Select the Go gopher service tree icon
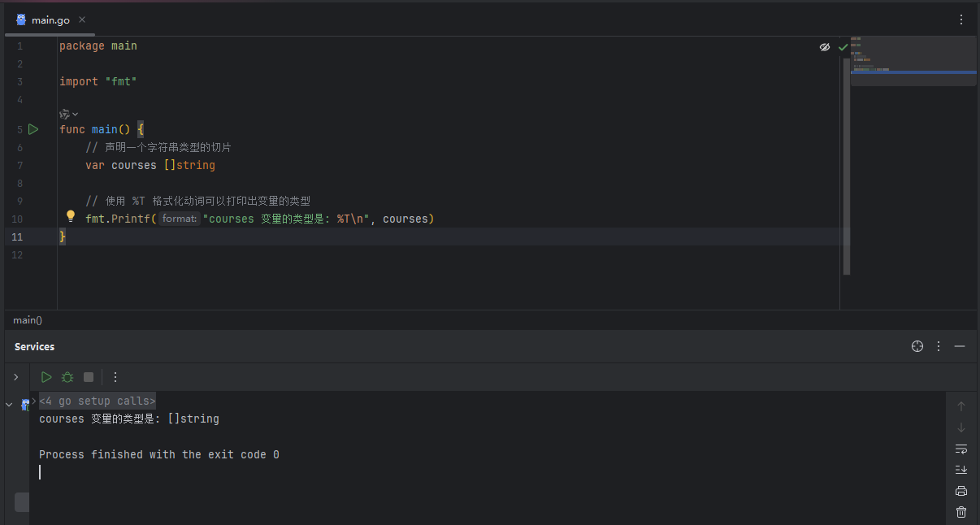Image resolution: width=980 pixels, height=525 pixels. (x=25, y=404)
